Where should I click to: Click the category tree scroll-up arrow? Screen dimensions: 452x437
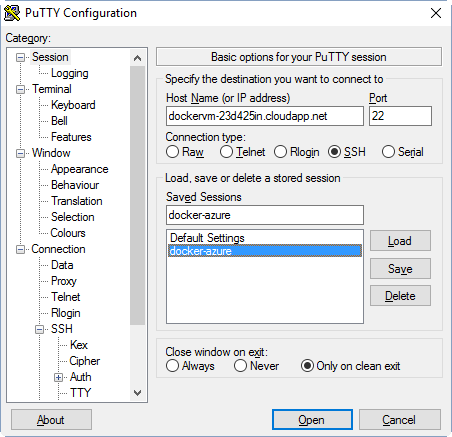[x=137, y=58]
